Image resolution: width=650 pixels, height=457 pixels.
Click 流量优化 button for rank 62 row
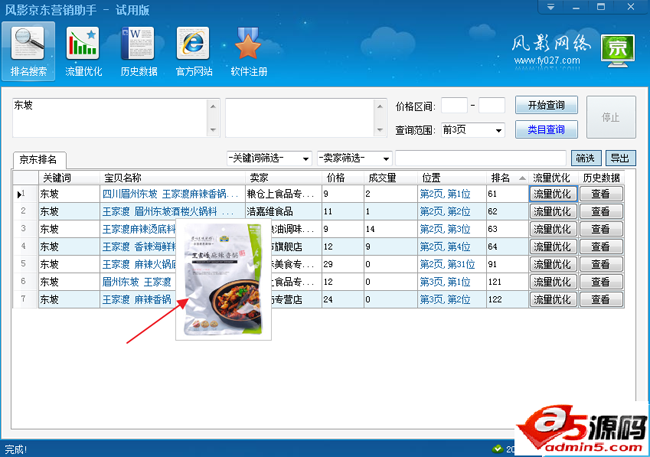553,211
